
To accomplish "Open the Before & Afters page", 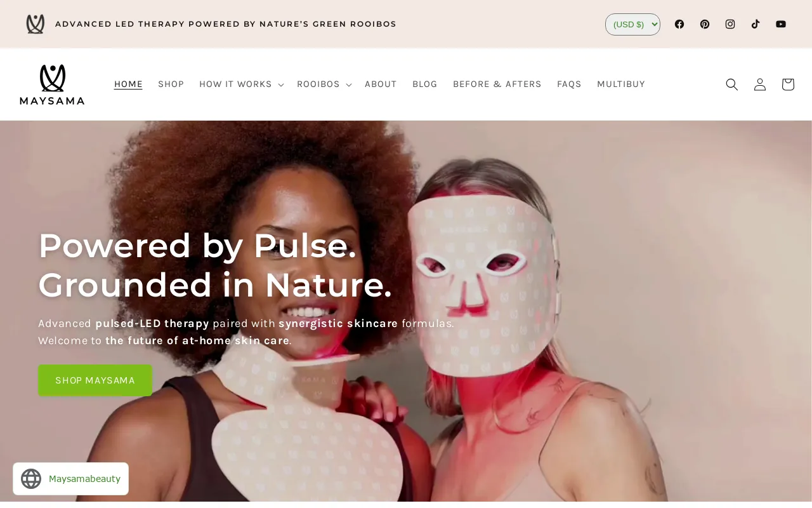I will pos(497,84).
